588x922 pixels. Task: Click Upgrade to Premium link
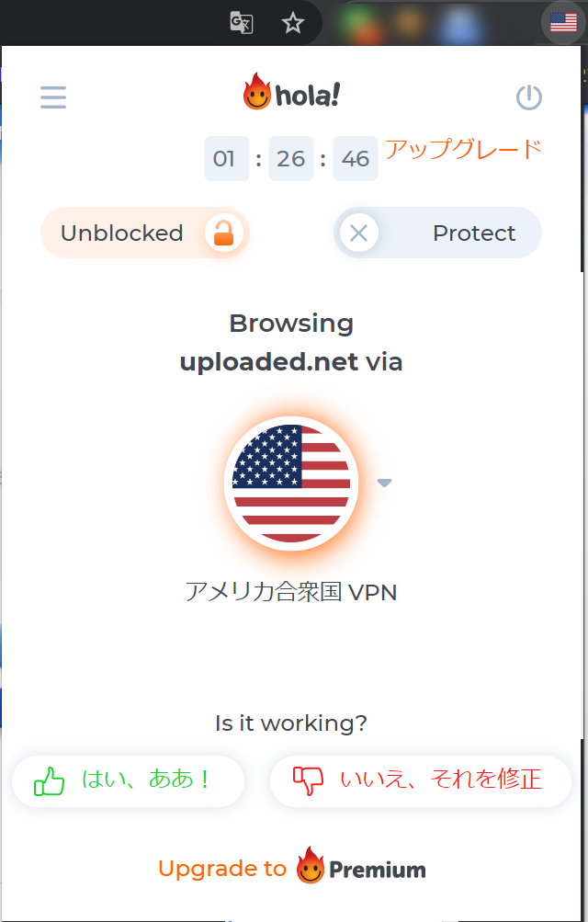292,868
